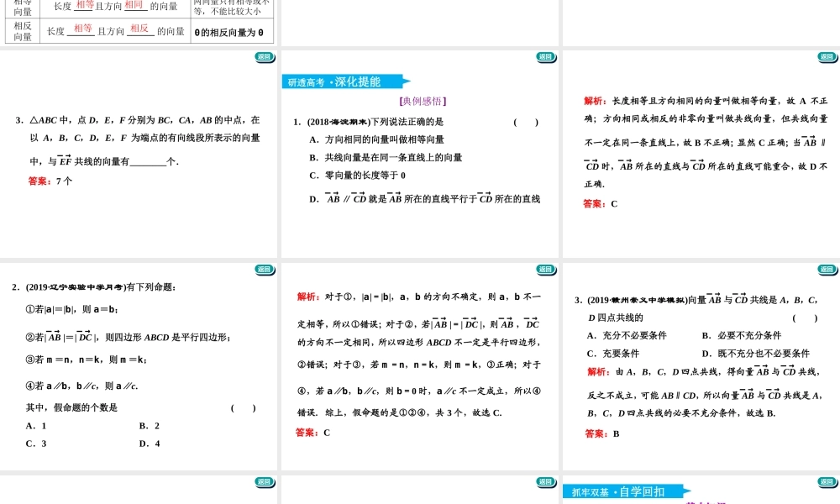Click the 返回 button on question 3 slide
The image size is (840, 504).
826,269
